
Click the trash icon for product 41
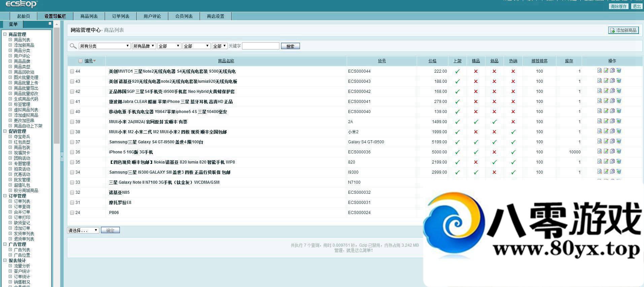619,101
